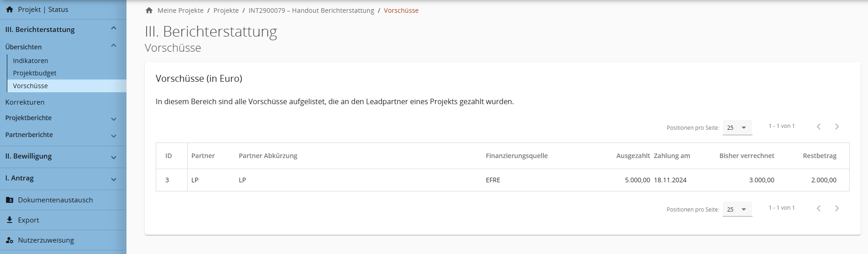Open bottom Positionen pro Seite dropdown

tap(737, 210)
